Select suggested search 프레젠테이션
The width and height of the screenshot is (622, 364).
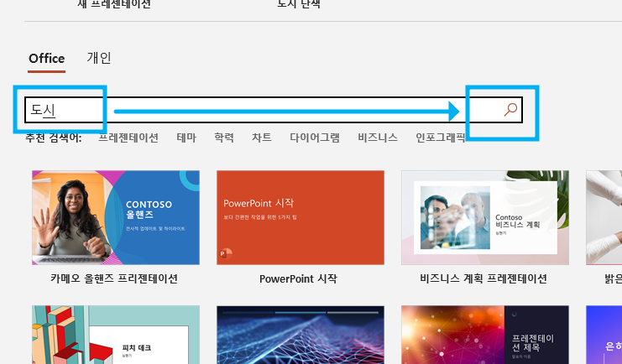coord(128,138)
